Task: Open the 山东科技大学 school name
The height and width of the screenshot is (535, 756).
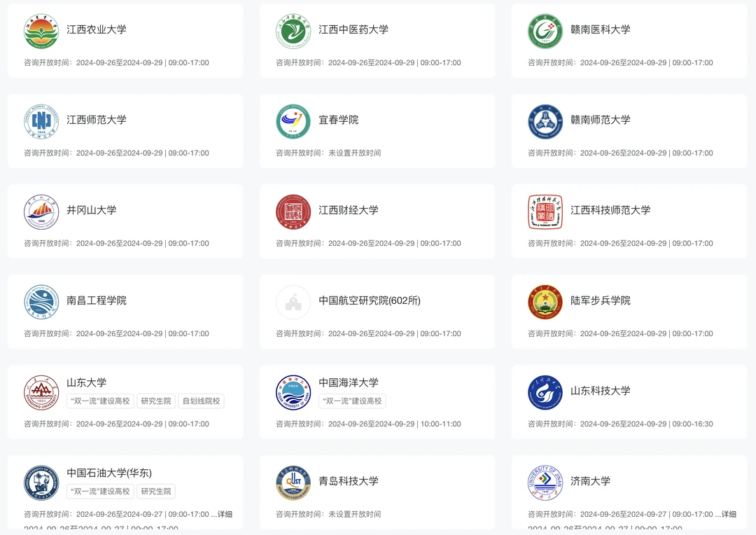Action: tap(601, 390)
